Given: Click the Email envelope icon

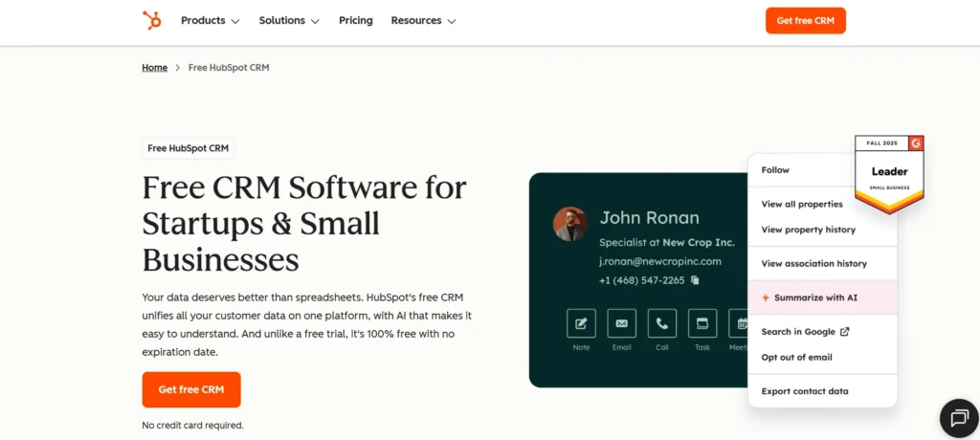Looking at the screenshot, I should point(621,323).
